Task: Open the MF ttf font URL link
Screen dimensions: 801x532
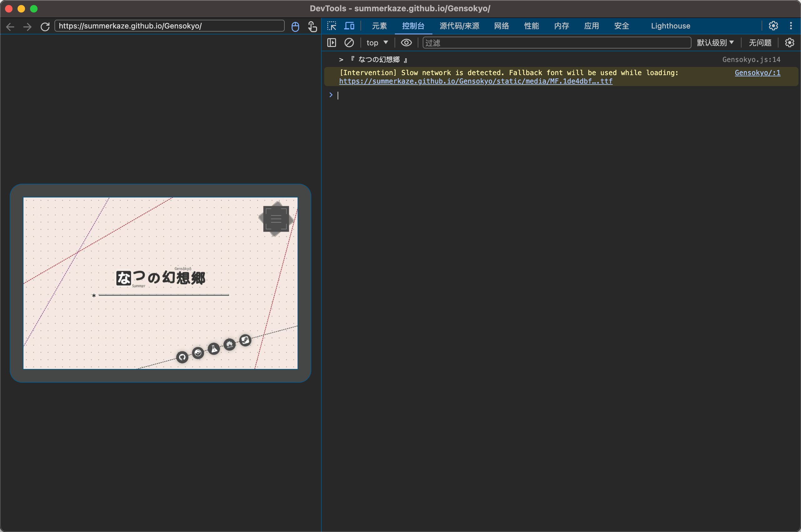Action: [x=476, y=81]
